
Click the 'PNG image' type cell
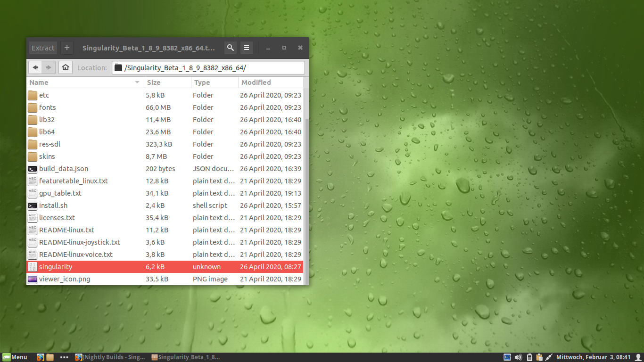210,279
